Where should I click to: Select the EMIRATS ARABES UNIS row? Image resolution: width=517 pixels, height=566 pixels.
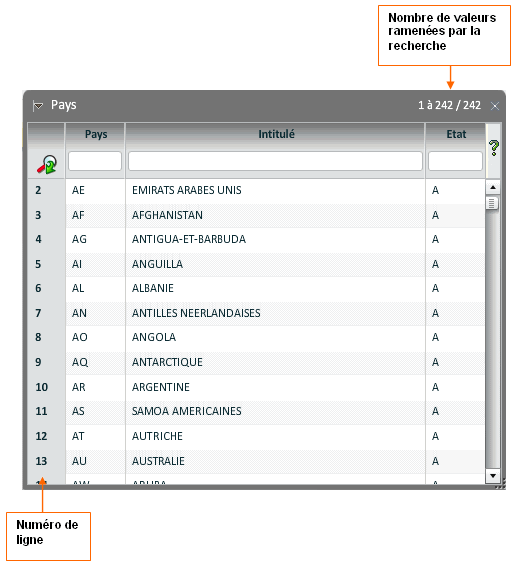coord(256,190)
